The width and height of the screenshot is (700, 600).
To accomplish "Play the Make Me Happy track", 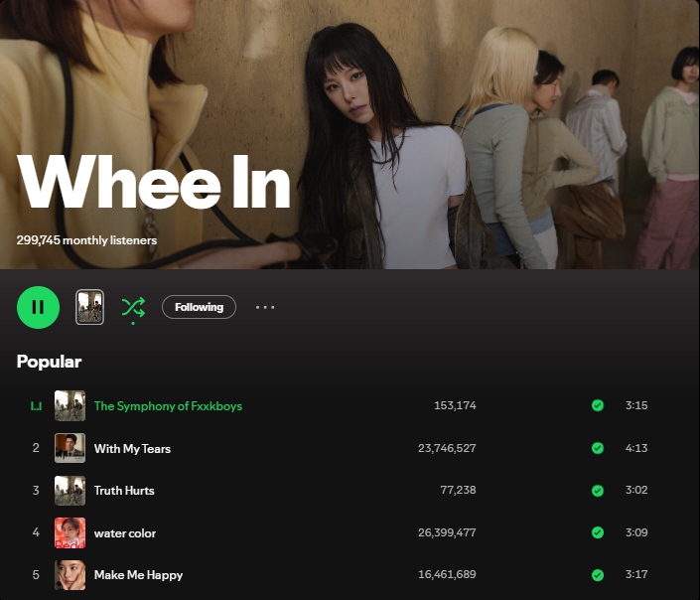I will tap(138, 575).
